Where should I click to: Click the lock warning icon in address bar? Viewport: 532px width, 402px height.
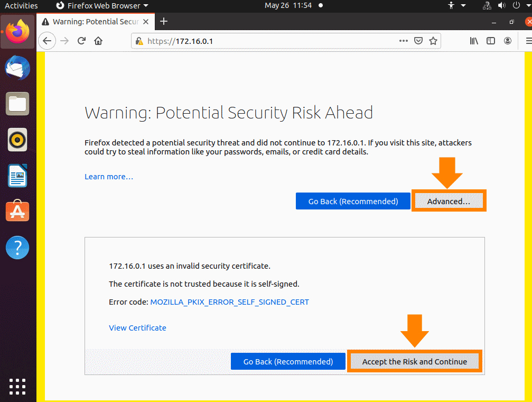point(139,41)
